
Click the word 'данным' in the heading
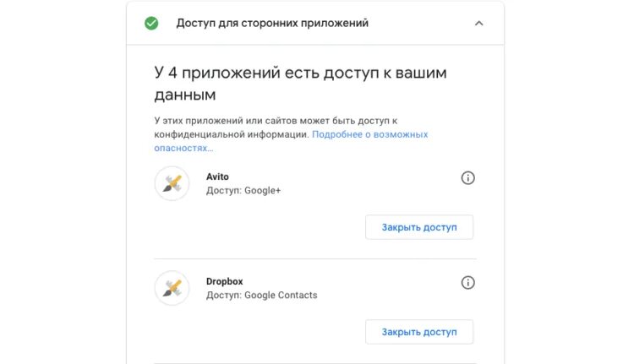point(185,95)
